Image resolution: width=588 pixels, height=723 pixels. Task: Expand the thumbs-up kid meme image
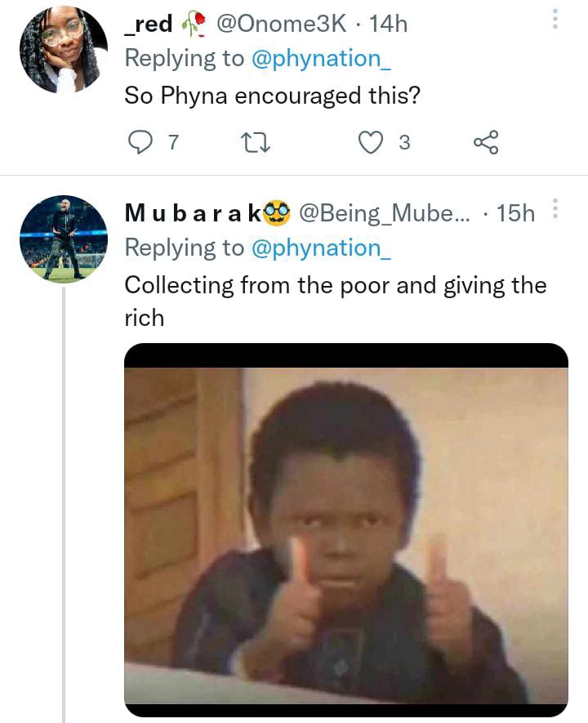click(345, 529)
